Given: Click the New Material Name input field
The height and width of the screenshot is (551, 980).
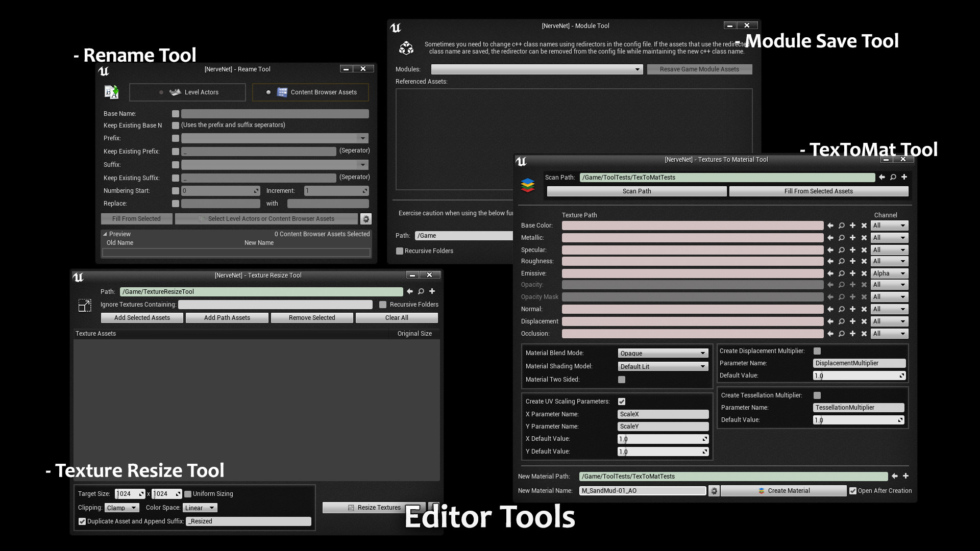Looking at the screenshot, I should [x=642, y=491].
